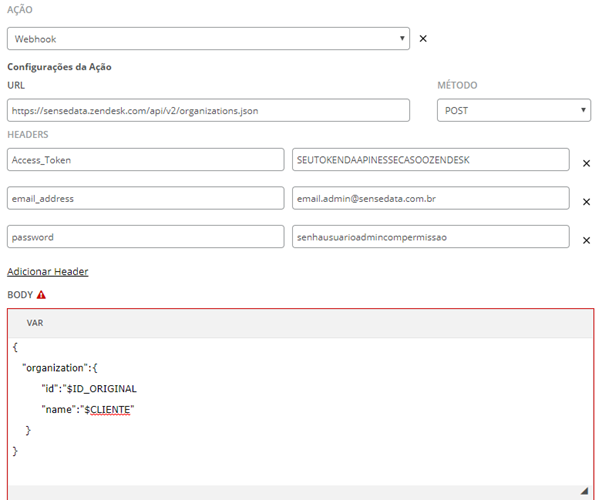
Task: Click the password header name field
Action: 146,237
